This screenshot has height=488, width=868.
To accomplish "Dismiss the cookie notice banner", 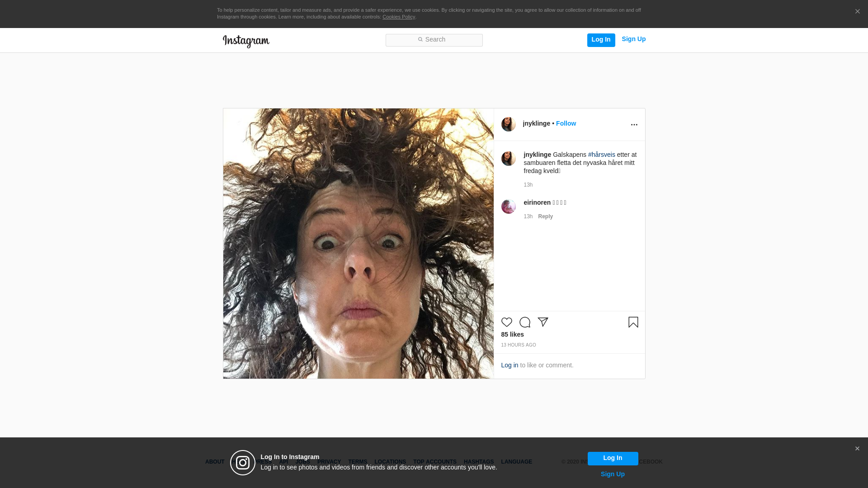I will click(x=857, y=11).
